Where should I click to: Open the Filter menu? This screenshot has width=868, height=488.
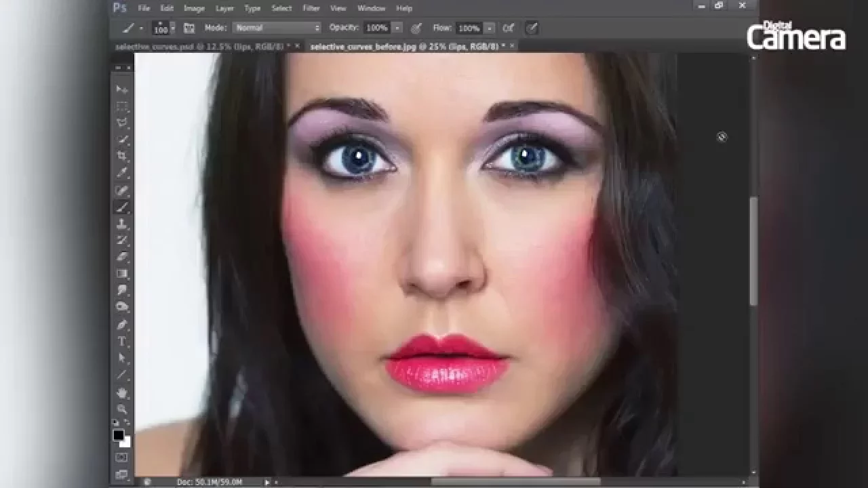click(x=311, y=8)
